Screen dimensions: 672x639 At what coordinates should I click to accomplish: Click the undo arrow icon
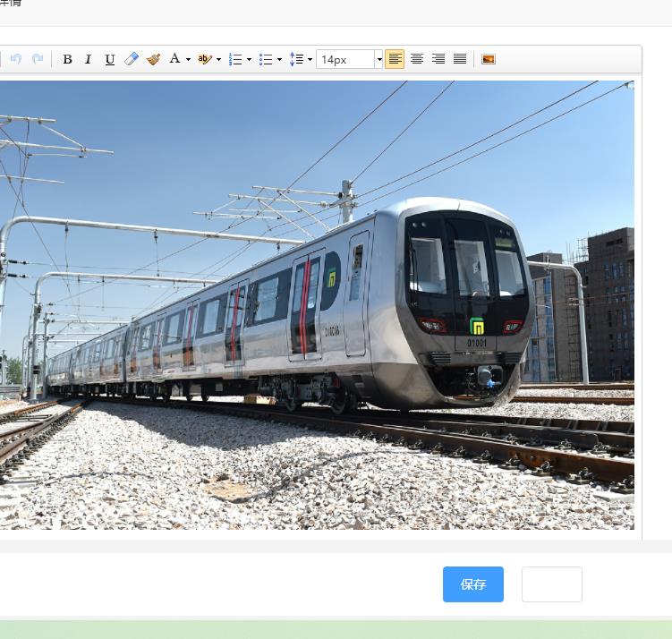(15, 59)
